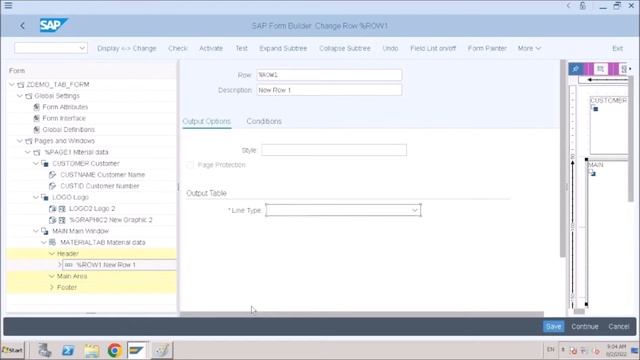The width and height of the screenshot is (640, 360).
Task: Open Server Manager from the taskbar
Action: tap(44, 350)
